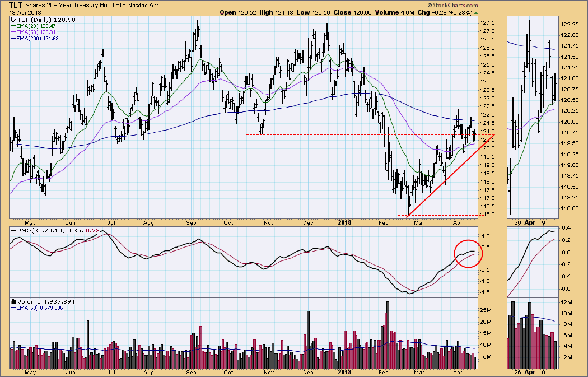Click the 118.5 price axis label

pyautogui.click(x=487, y=173)
